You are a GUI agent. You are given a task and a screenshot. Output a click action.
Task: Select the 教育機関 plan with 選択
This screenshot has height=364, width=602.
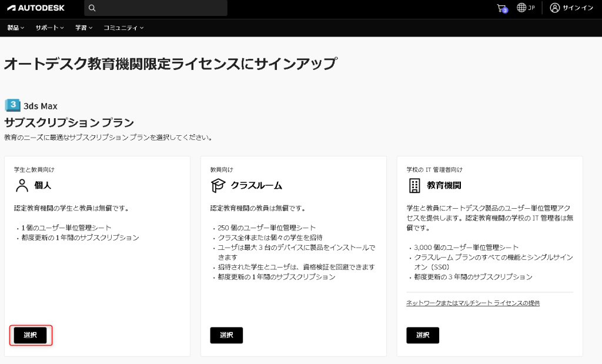(423, 335)
